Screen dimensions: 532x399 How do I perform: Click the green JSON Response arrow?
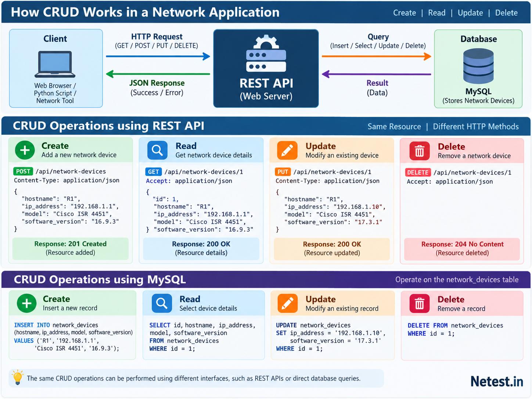point(158,74)
